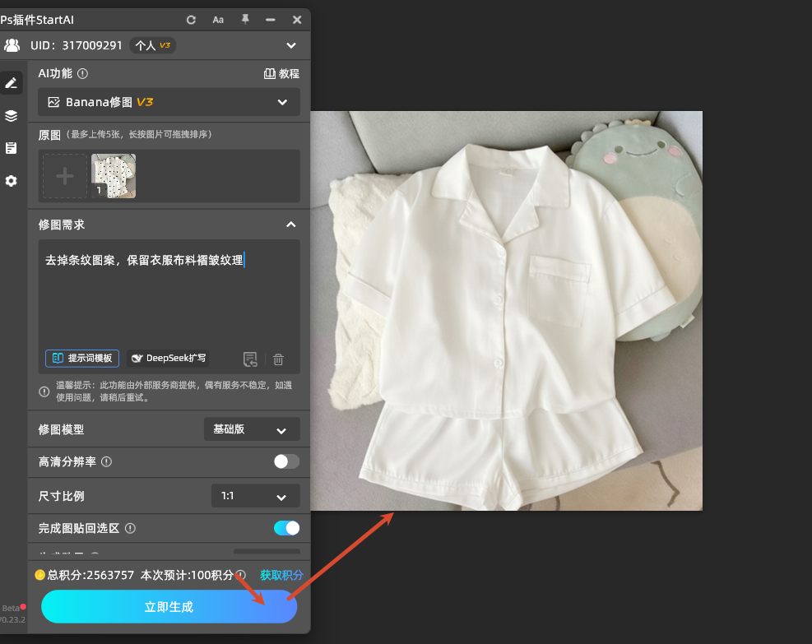Click the save records icon in sidebar
This screenshot has width=812, height=644.
pos(12,148)
